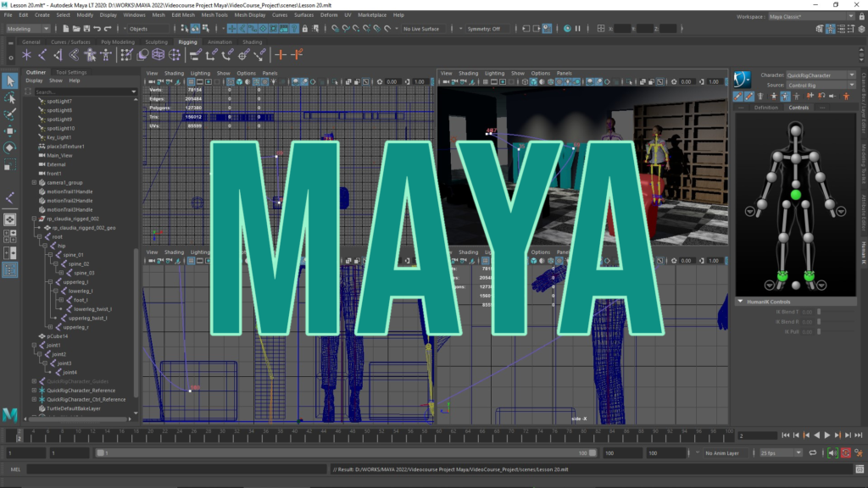The image size is (868, 488).
Task: Select the Scale tool in toolbox
Action: tap(10, 165)
